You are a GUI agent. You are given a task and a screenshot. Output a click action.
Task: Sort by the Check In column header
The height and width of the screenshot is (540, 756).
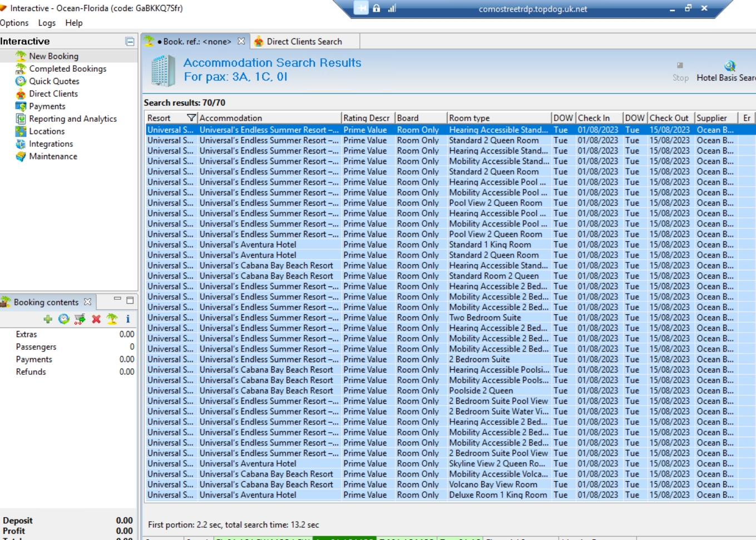599,118
